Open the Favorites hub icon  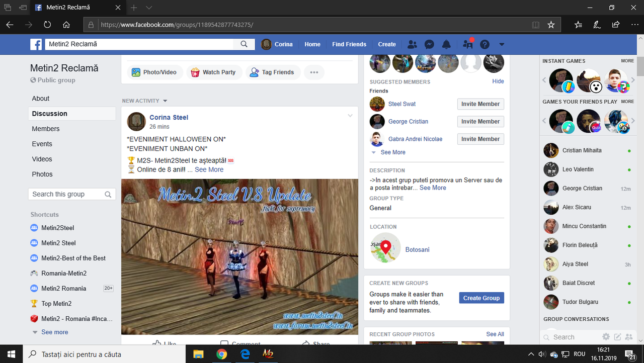click(578, 25)
